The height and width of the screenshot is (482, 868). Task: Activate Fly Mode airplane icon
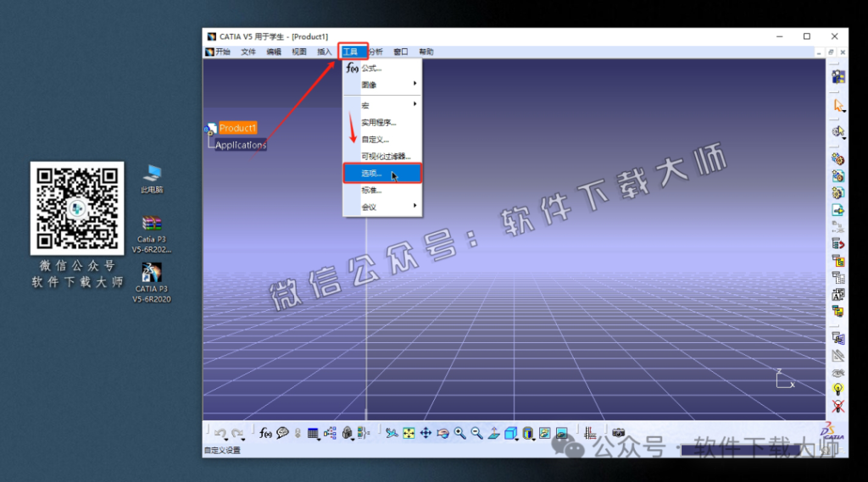point(392,433)
